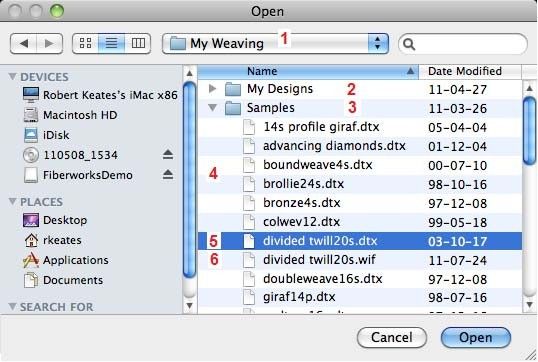Switch to icon view mode
The height and width of the screenshot is (362, 538).
tap(85, 44)
